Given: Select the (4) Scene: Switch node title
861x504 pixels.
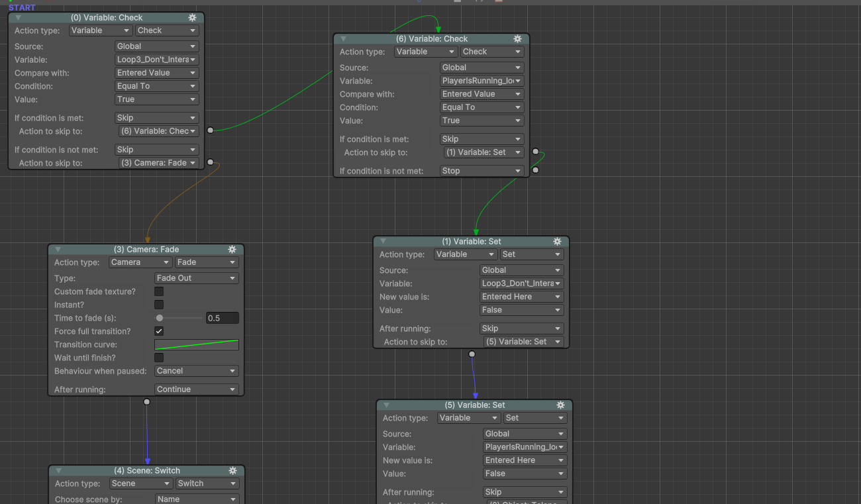Looking at the screenshot, I should tap(147, 471).
